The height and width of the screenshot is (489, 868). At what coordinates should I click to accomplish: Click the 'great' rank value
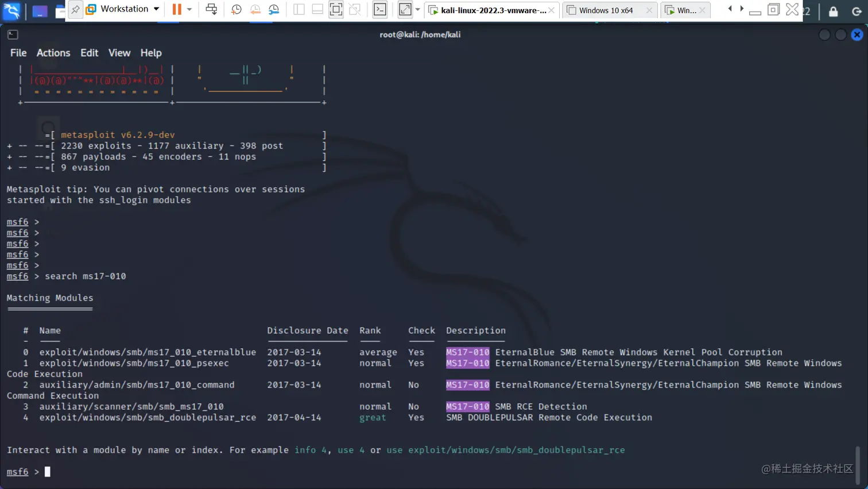[x=373, y=418]
